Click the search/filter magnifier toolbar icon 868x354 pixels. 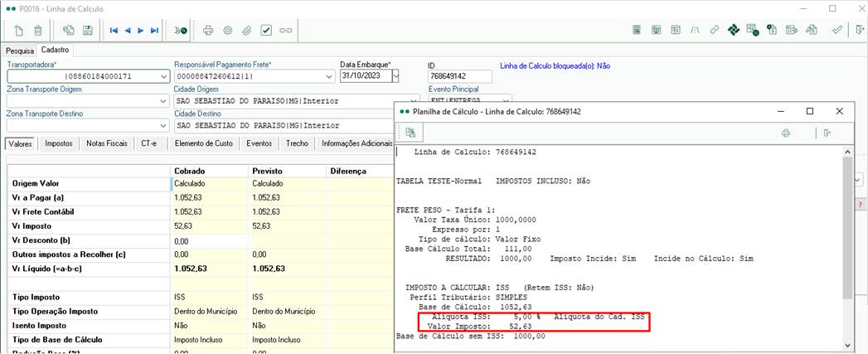pyautogui.click(x=181, y=31)
